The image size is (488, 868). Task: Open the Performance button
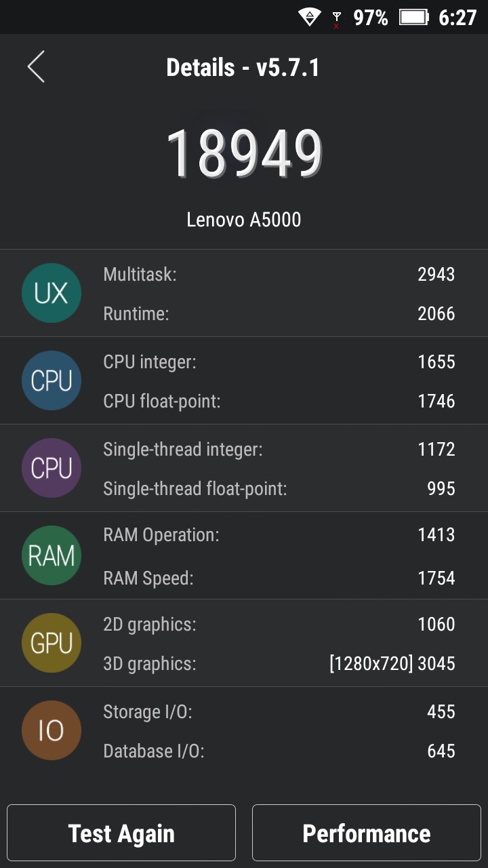point(366,833)
